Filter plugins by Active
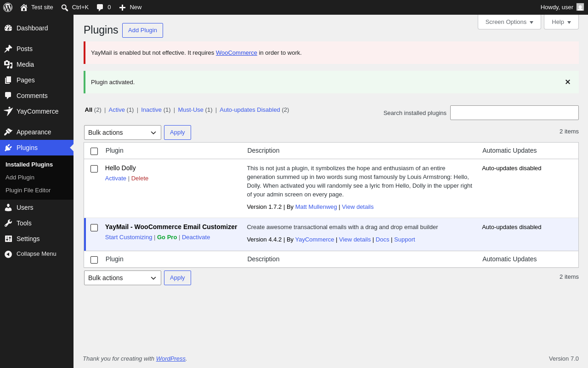This screenshot has height=368, width=588. pyautogui.click(x=117, y=109)
